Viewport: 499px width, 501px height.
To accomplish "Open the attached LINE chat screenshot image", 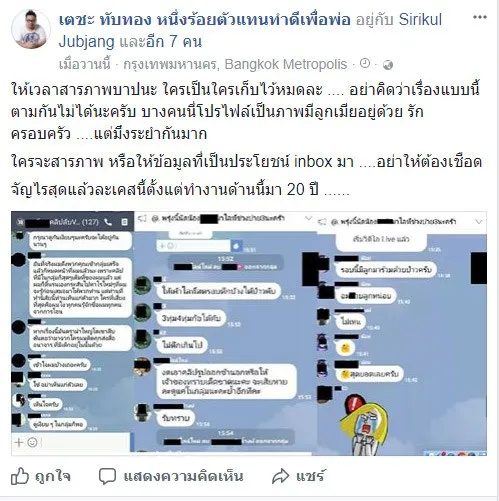I will [249, 333].
